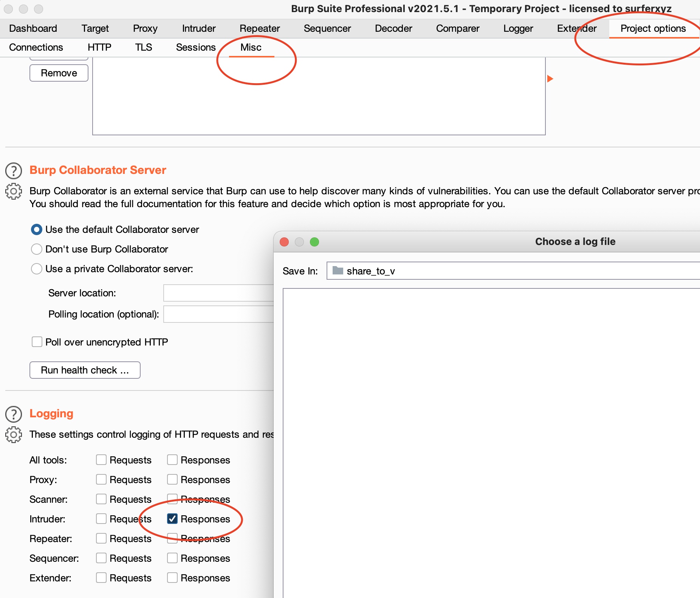Enable Repeater Responses logging

pyautogui.click(x=172, y=538)
